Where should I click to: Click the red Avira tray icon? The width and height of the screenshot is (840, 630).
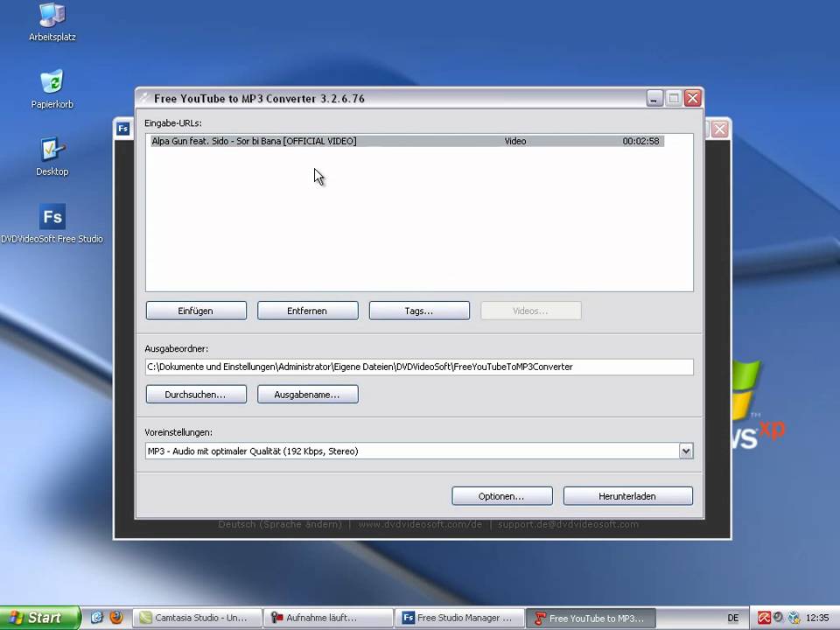(764, 618)
